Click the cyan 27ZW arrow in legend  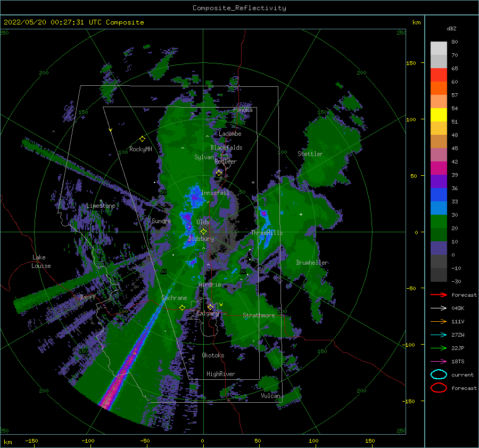(439, 335)
